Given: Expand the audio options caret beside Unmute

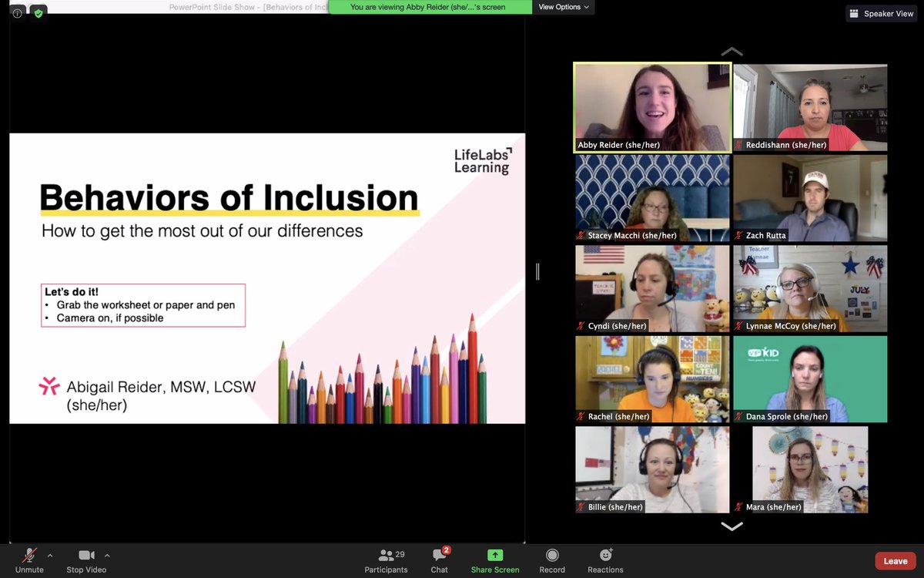Looking at the screenshot, I should pos(50,555).
